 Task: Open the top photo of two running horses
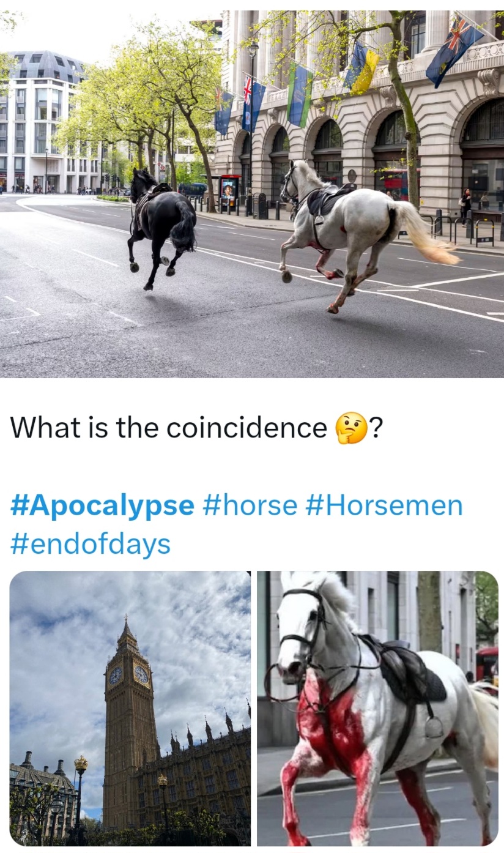252,193
